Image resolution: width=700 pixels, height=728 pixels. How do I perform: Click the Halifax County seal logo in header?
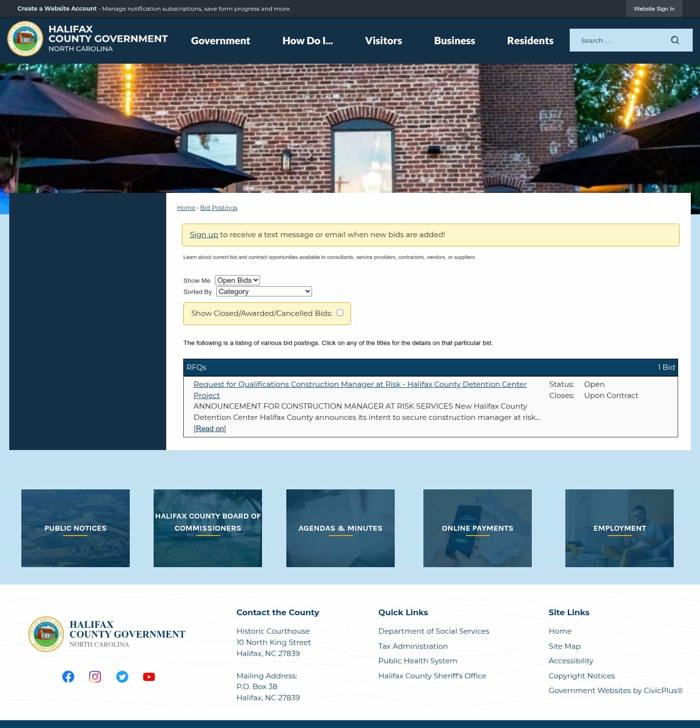25,38
